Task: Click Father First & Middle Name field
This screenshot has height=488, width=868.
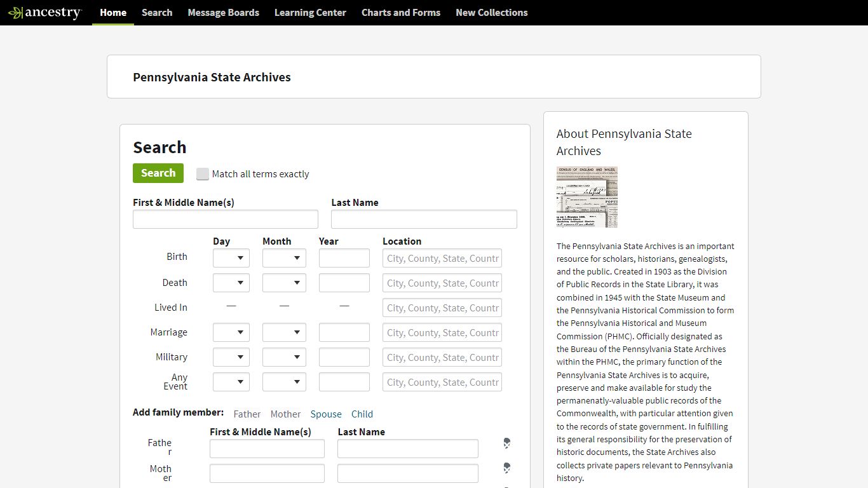Action: click(x=267, y=449)
